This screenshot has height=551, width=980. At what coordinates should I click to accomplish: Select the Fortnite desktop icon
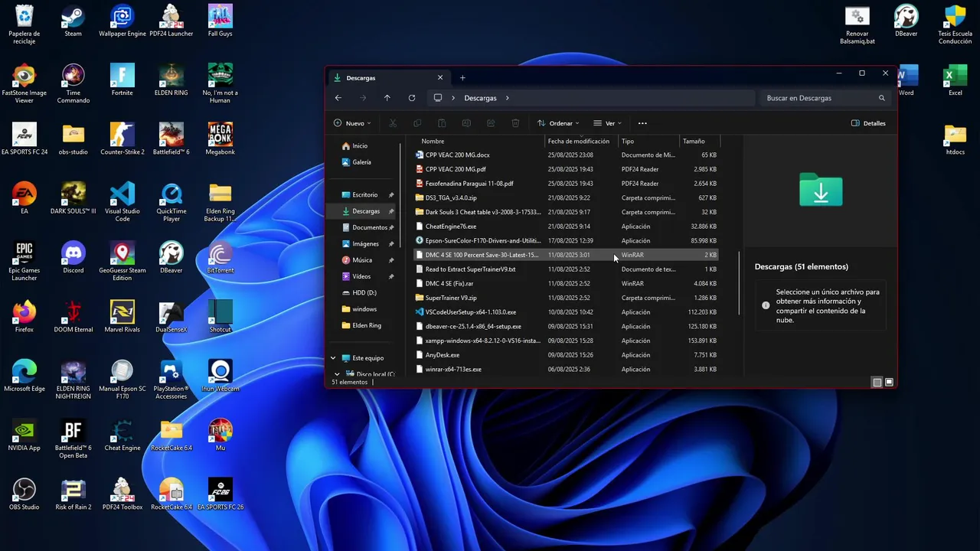[122, 80]
